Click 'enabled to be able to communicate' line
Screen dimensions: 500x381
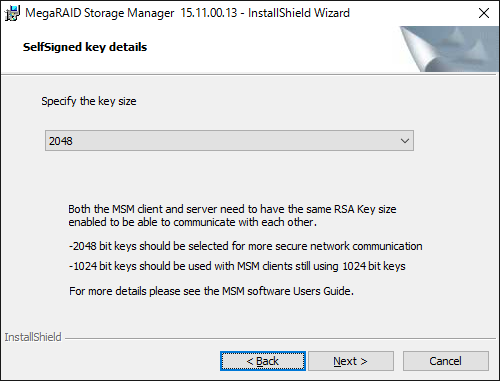(x=192, y=222)
